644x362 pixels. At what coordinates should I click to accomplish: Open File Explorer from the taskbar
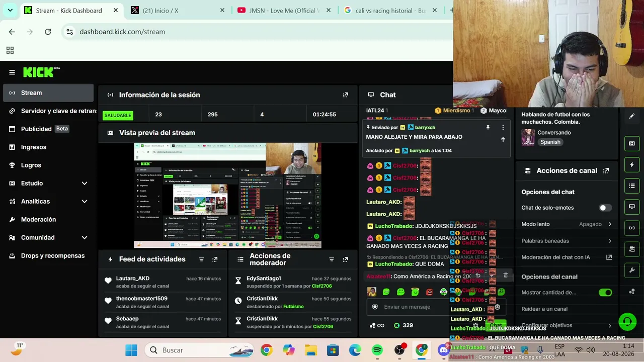(311, 350)
